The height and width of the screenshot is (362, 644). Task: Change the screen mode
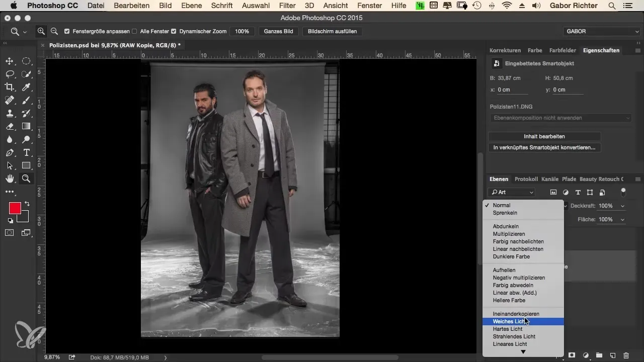click(26, 233)
